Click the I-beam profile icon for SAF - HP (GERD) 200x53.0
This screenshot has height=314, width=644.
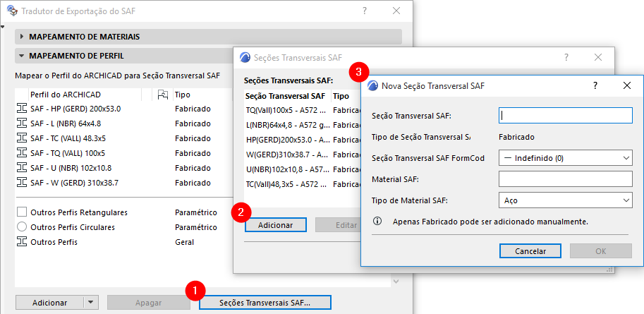[21, 109]
